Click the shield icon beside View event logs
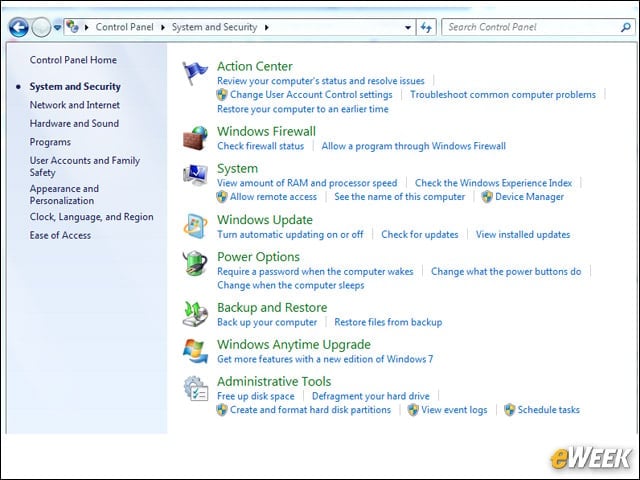 pos(413,410)
